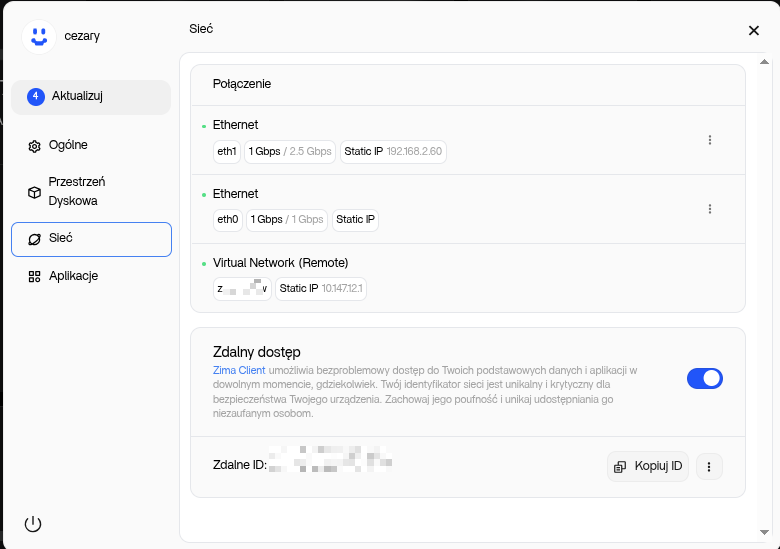This screenshot has height=549, width=780.
Task: Open options menu for eth1 Ethernet
Action: [x=710, y=140]
